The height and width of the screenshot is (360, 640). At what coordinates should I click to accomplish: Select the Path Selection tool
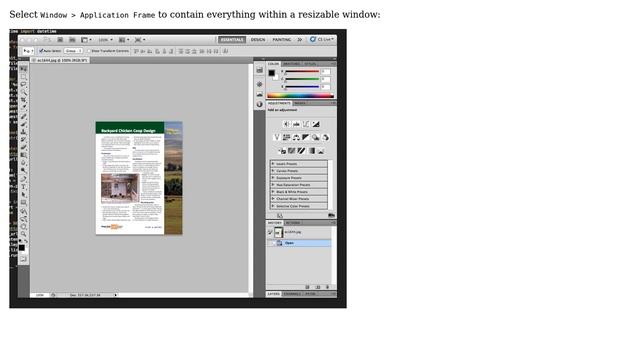(x=24, y=195)
